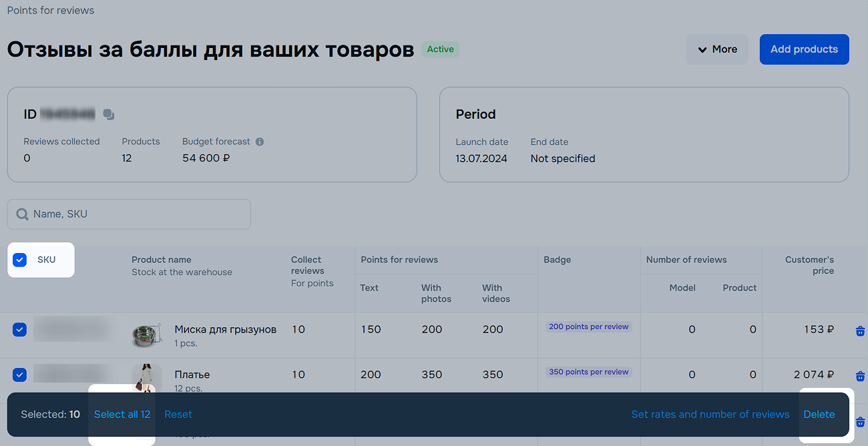Click the Миска для грызунов product thumbnail
This screenshot has height=446, width=868.
[x=147, y=334]
